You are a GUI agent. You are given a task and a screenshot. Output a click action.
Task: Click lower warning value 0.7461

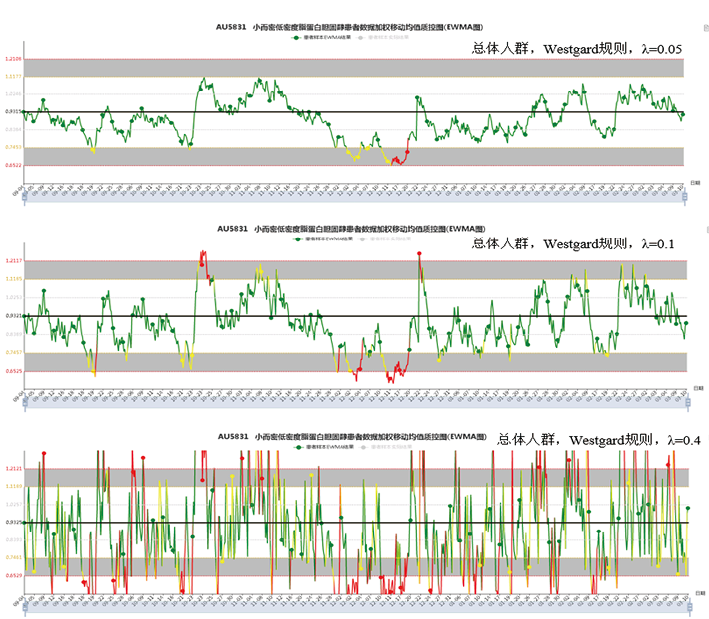coord(14,558)
